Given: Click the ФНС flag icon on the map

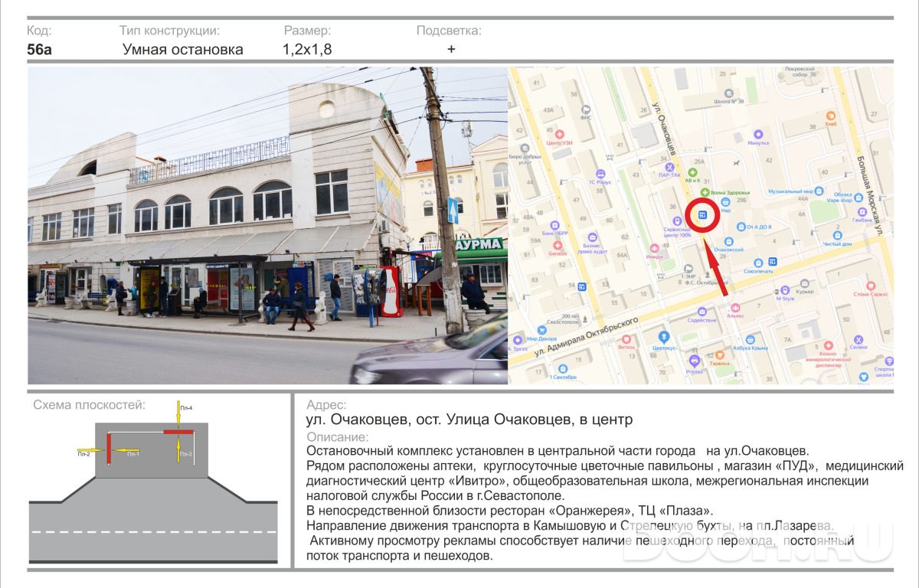Looking at the screenshot, I should point(586,109).
